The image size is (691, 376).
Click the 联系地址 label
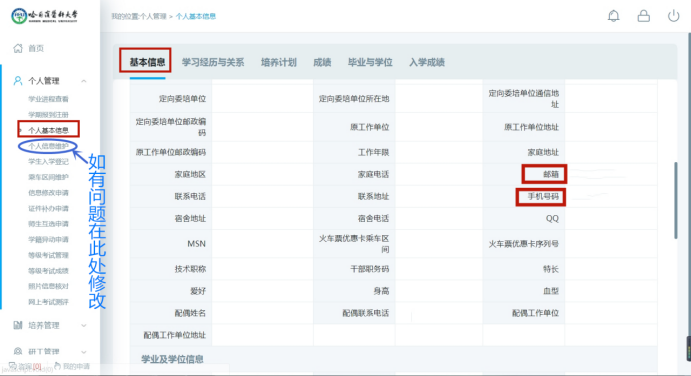coord(373,196)
